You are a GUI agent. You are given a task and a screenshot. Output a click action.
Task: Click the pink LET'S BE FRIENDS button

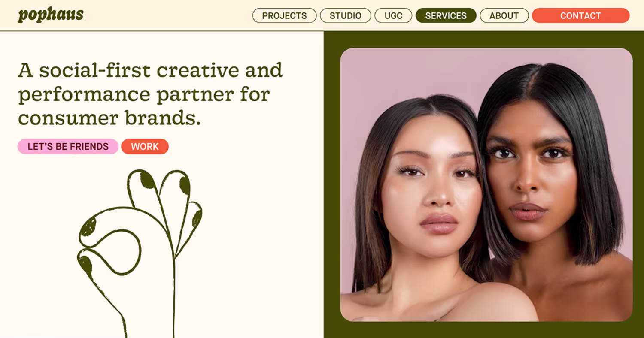pos(68,146)
